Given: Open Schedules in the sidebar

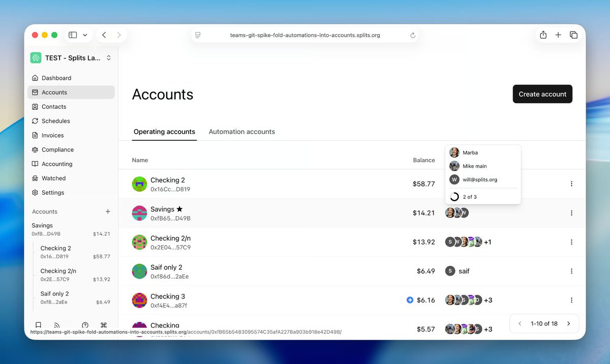Looking at the screenshot, I should [x=71, y=121].
